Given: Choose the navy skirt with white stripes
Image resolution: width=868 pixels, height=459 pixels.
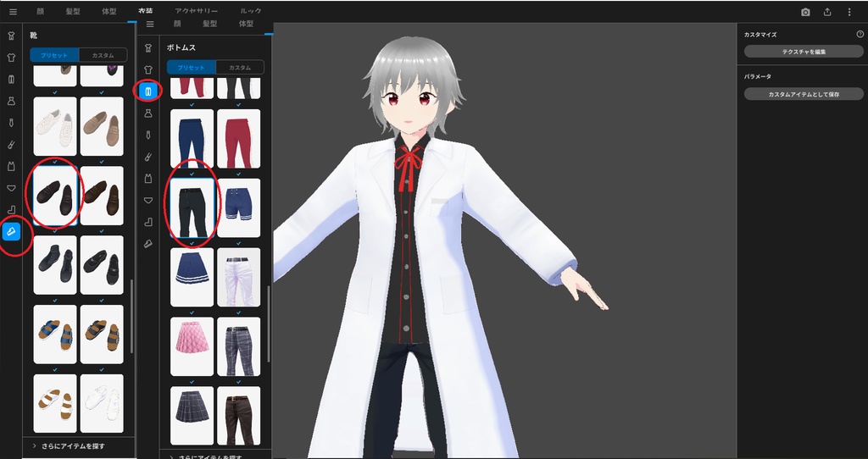Looking at the screenshot, I should point(192,277).
